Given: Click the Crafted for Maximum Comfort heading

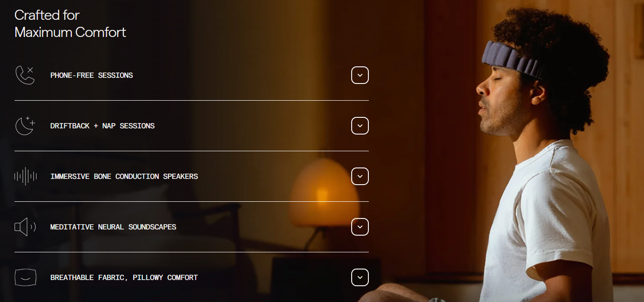Looking at the screenshot, I should coord(70,24).
